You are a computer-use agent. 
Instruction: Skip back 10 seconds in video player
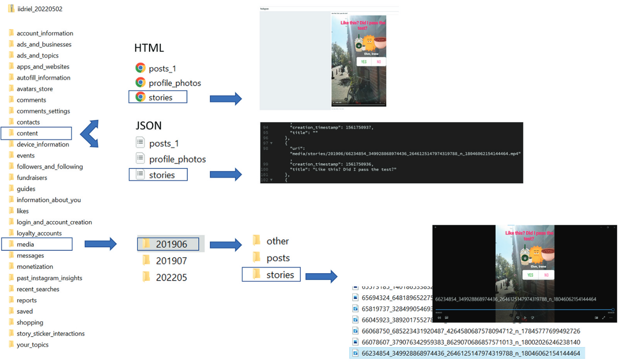pyautogui.click(x=518, y=318)
